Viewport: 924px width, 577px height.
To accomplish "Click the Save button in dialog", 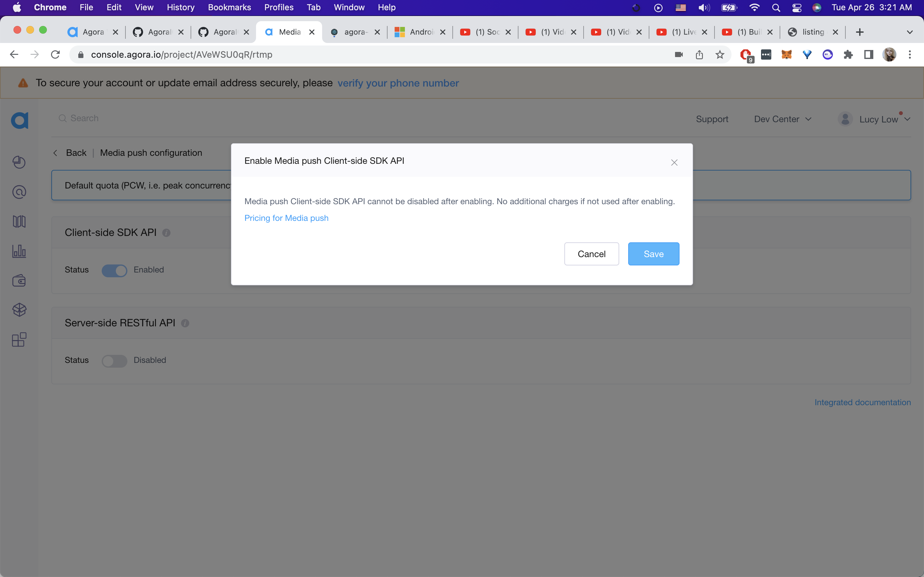I will 653,254.
